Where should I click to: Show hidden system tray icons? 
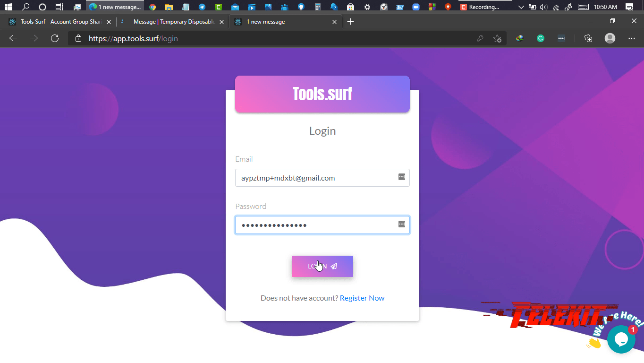click(521, 7)
